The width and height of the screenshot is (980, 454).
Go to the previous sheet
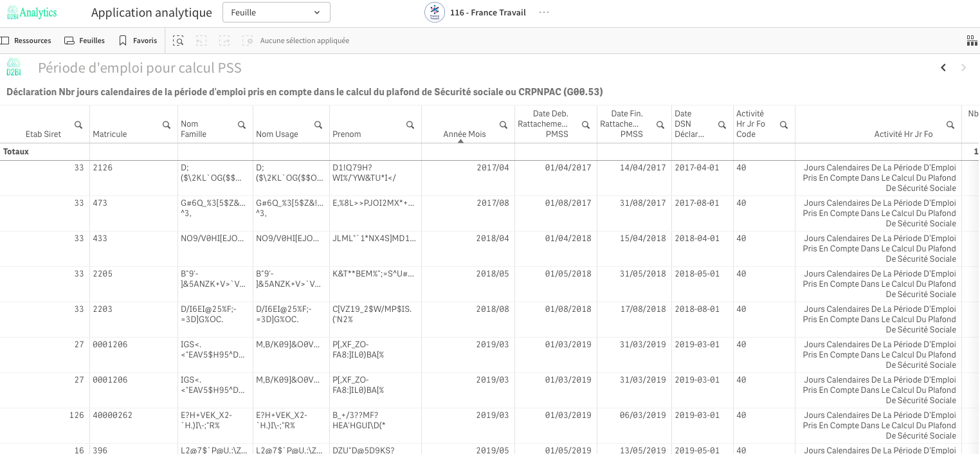943,68
